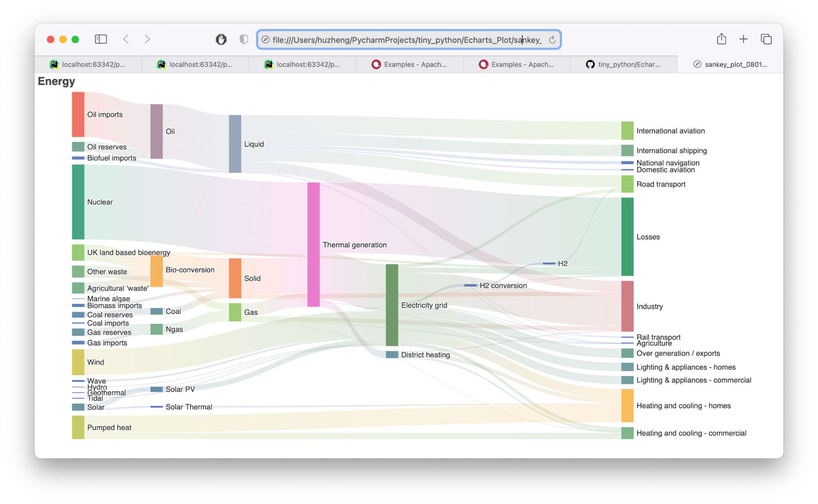
Task: Reload the sankey plot page
Action: tap(552, 40)
